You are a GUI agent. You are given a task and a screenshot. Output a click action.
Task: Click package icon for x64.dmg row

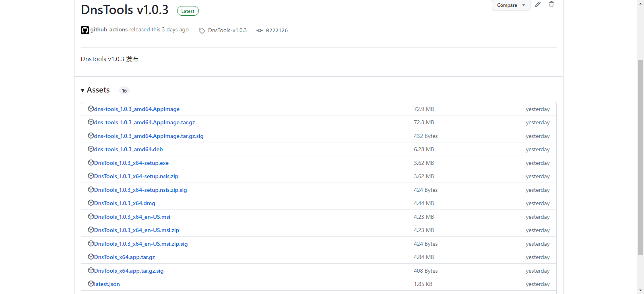pyautogui.click(x=91, y=203)
